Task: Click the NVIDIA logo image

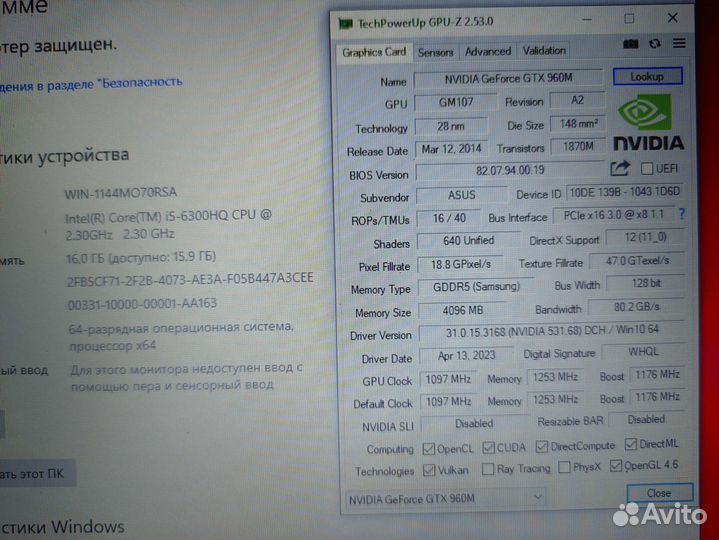Action: 648,122
